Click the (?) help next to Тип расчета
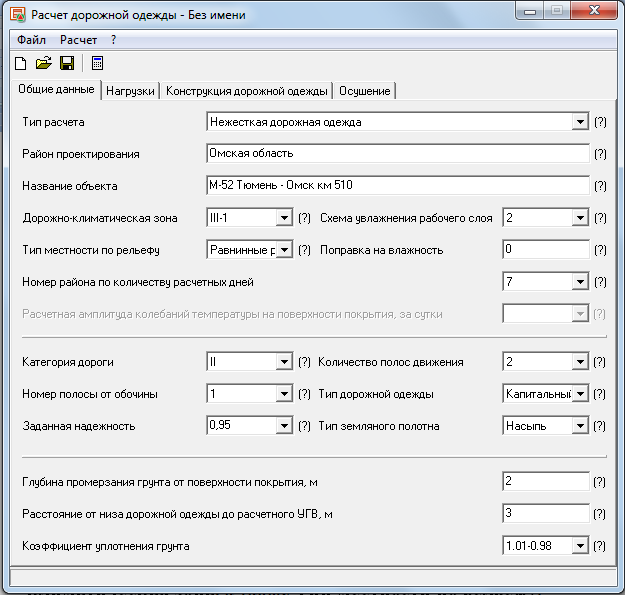 [x=600, y=122]
